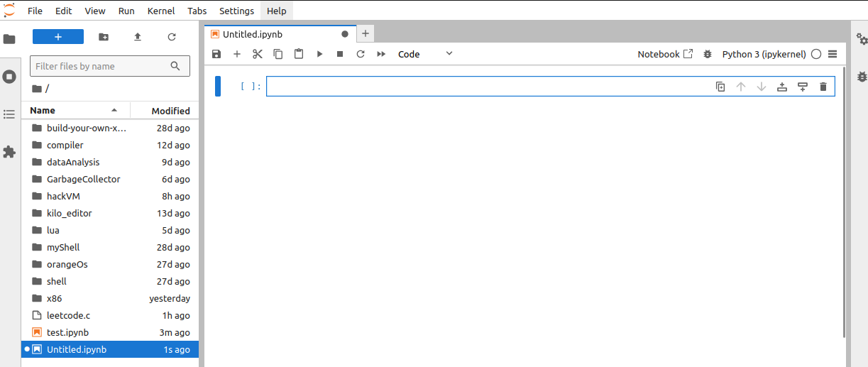Open the Kernel menu
The width and height of the screenshot is (868, 367).
pyautogui.click(x=161, y=11)
